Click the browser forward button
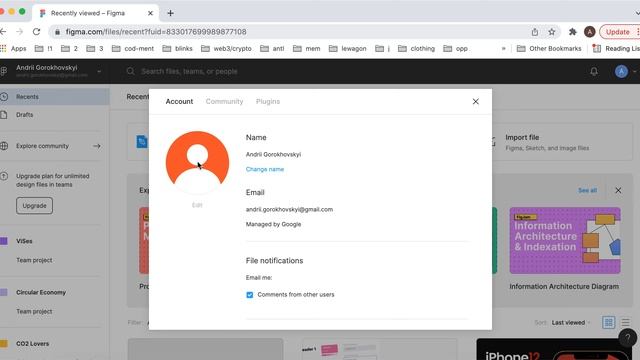This screenshot has width=640, height=360. 20,32
